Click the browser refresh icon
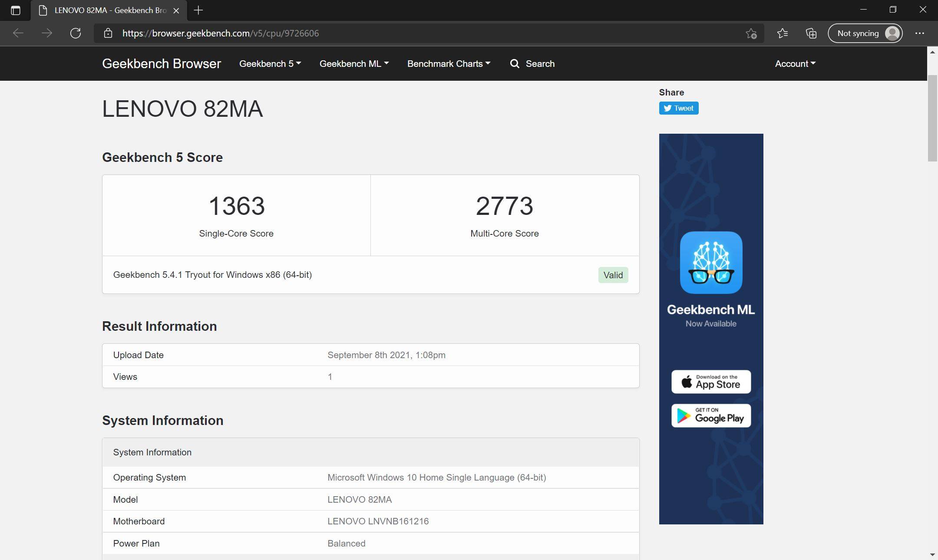Image resolution: width=938 pixels, height=560 pixels. click(x=76, y=33)
